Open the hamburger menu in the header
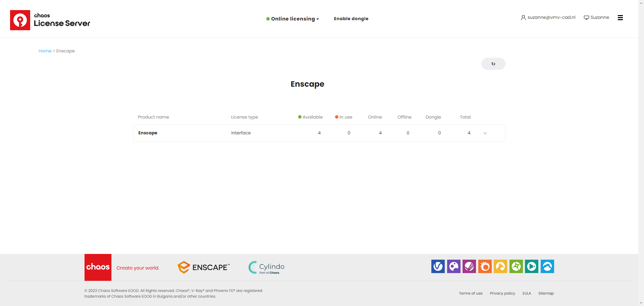Image resolution: width=644 pixels, height=306 pixels. click(x=620, y=18)
